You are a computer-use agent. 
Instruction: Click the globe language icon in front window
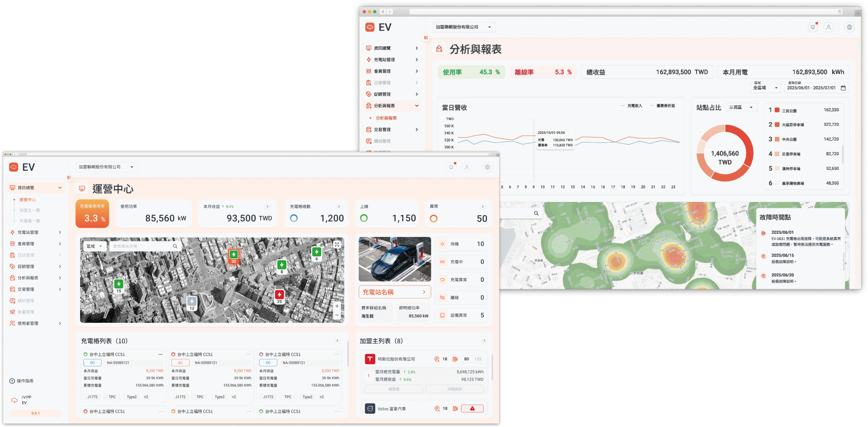[487, 167]
